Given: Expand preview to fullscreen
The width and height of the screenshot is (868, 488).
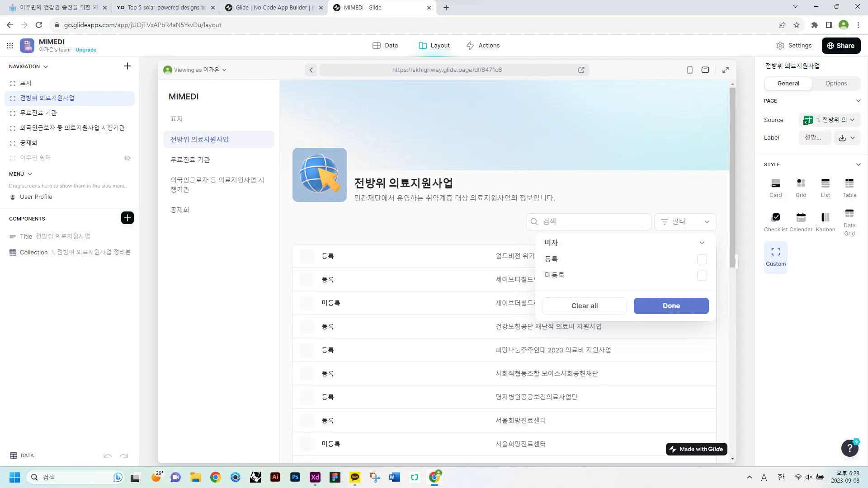Looking at the screenshot, I should (x=725, y=70).
